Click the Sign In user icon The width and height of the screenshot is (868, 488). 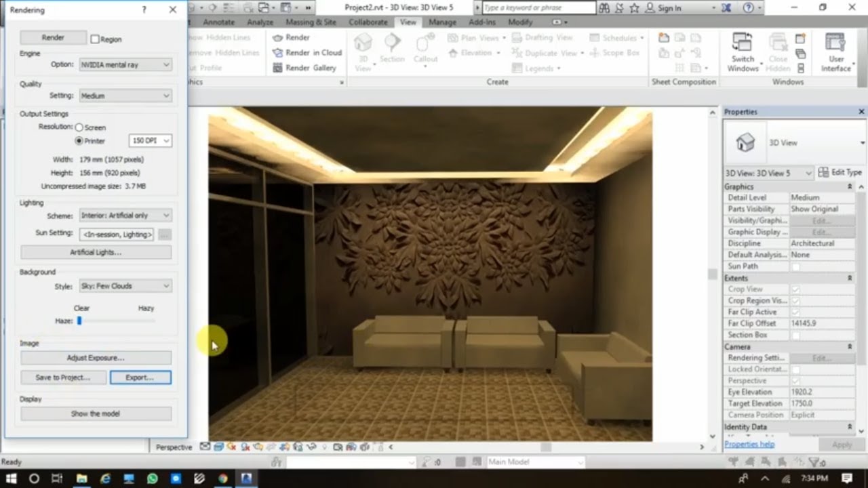(650, 7)
